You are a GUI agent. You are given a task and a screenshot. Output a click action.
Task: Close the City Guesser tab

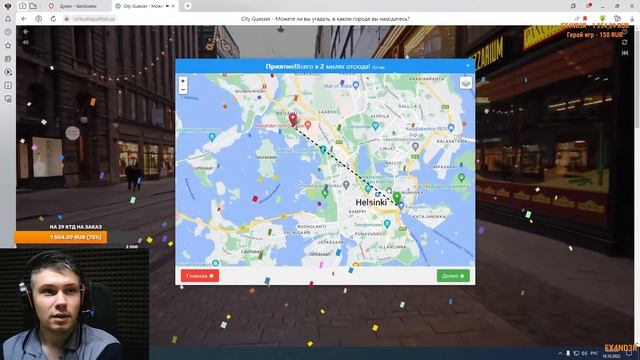click(173, 6)
